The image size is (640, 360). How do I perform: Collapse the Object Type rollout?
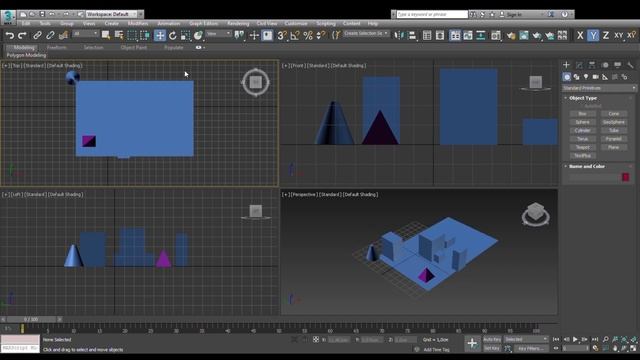click(582, 98)
